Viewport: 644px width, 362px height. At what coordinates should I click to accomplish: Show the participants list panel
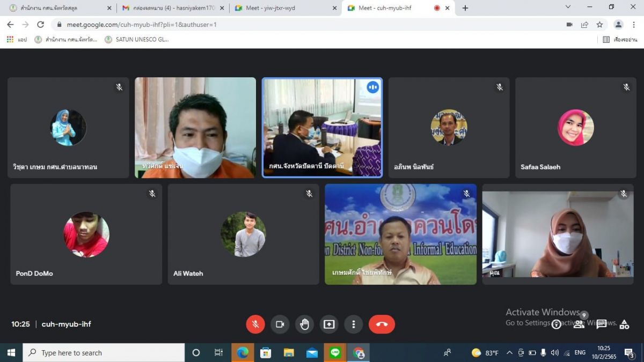click(579, 324)
